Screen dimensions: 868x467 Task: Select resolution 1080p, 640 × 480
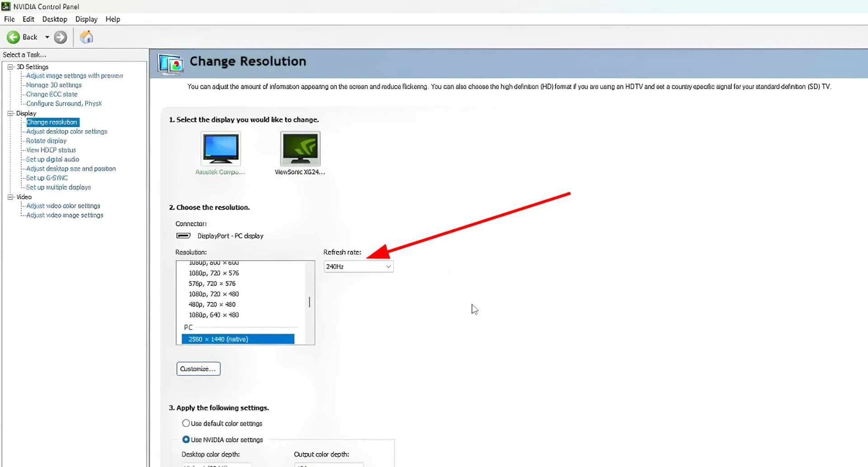point(214,315)
